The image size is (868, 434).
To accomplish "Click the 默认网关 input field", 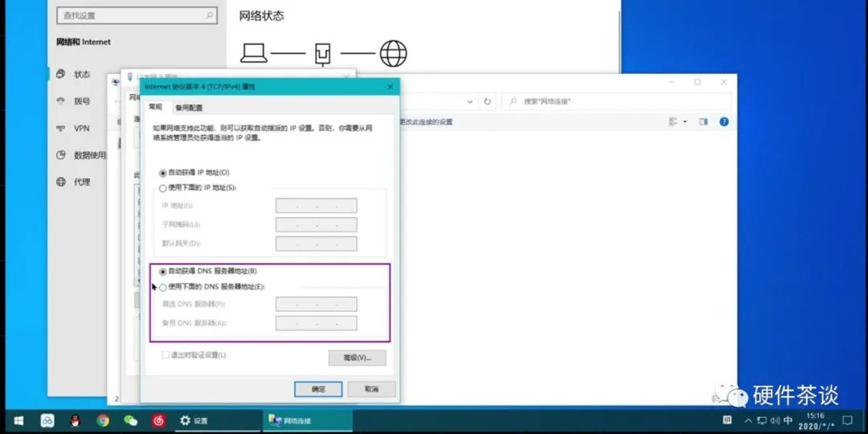I will (x=316, y=244).
